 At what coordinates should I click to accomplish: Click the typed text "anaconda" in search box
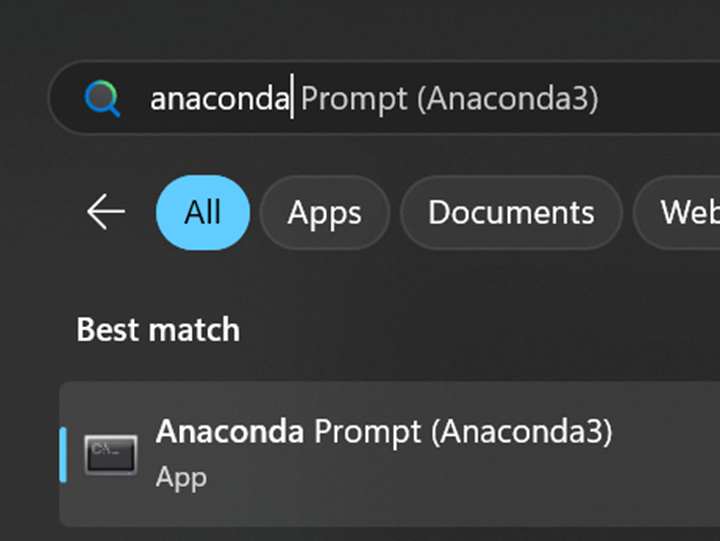220,99
